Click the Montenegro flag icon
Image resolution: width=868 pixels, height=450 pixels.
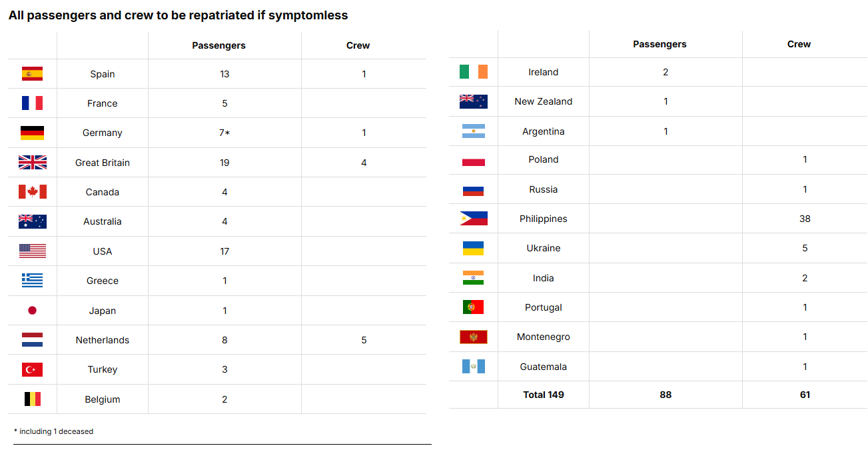point(474,337)
